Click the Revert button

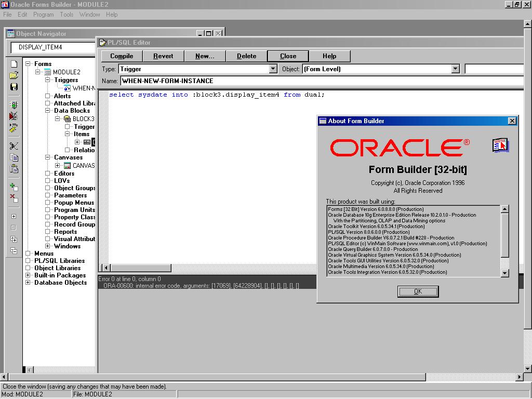coord(163,56)
